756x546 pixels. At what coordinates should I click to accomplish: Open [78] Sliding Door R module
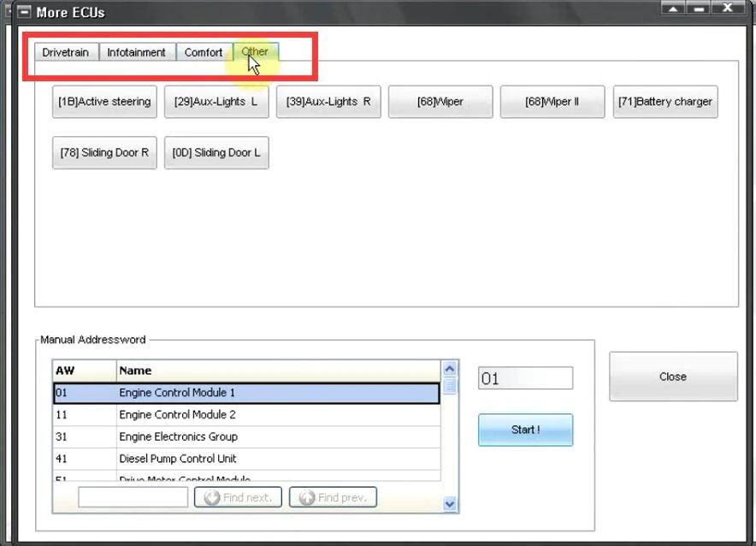[x=104, y=153]
